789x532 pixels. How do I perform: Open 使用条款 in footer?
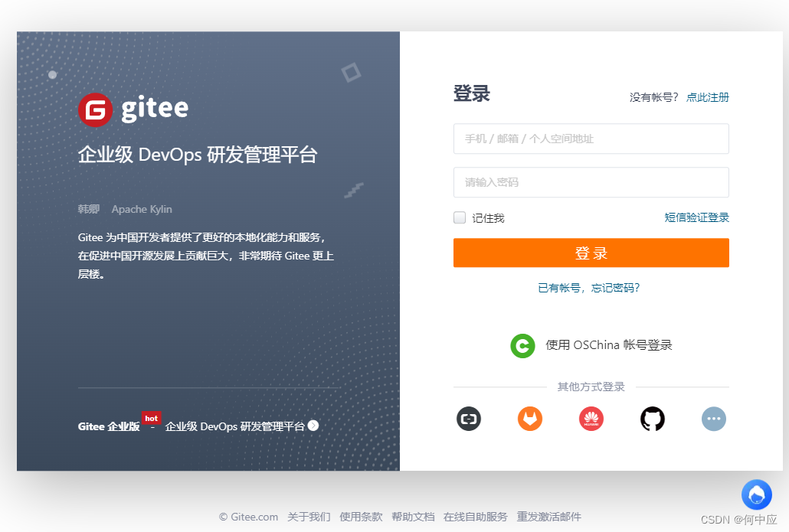pyautogui.click(x=361, y=517)
